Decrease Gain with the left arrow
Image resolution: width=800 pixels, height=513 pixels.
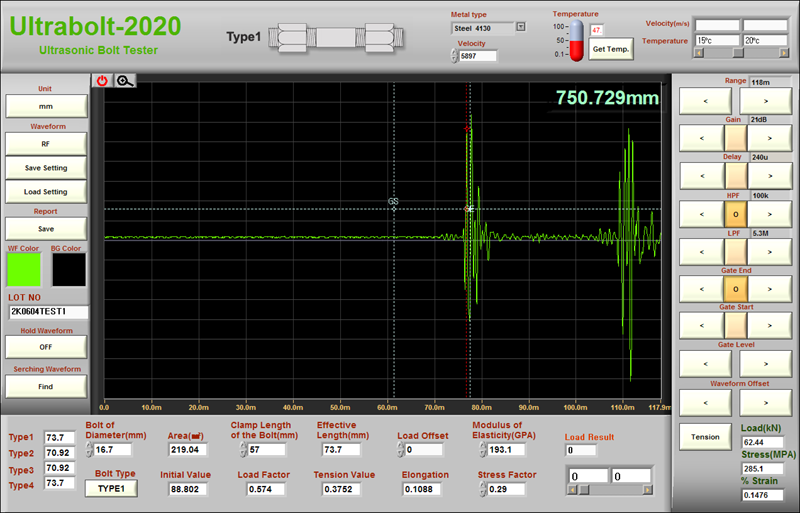tap(702, 138)
